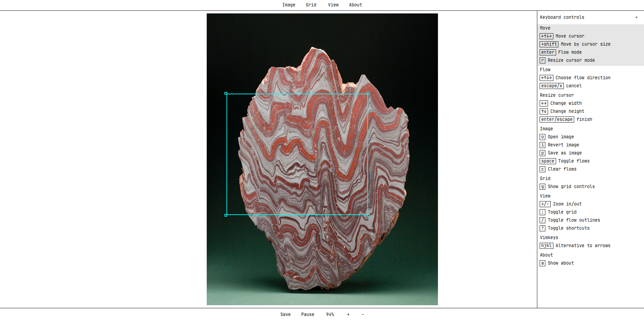Pause the flow animation
This screenshot has width=644, height=321.
307,315
